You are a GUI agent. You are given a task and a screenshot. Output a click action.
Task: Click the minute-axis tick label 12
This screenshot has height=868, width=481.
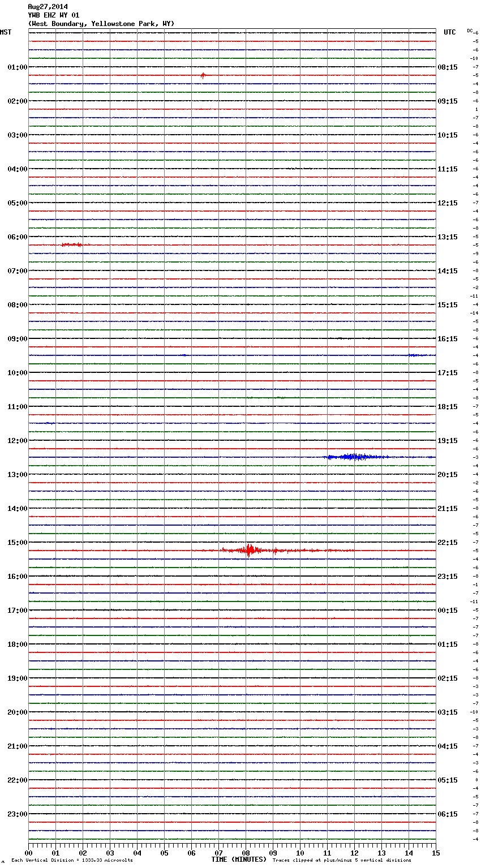[354, 853]
